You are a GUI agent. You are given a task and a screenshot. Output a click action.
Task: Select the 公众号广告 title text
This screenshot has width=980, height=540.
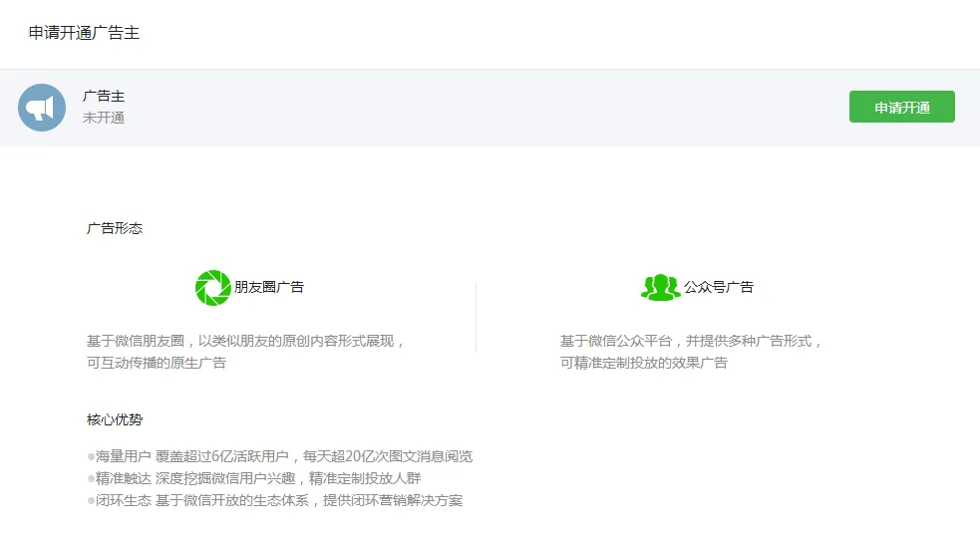(x=719, y=288)
